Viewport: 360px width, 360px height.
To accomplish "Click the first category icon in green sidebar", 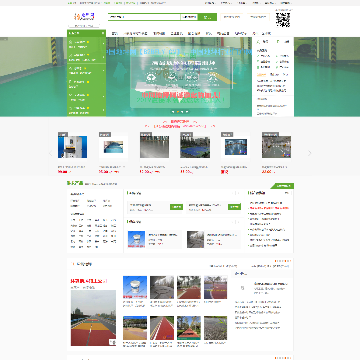I will [70, 42].
